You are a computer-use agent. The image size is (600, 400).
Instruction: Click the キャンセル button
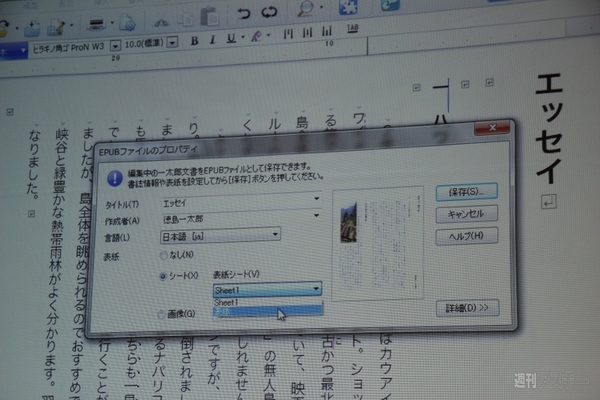coord(466,214)
